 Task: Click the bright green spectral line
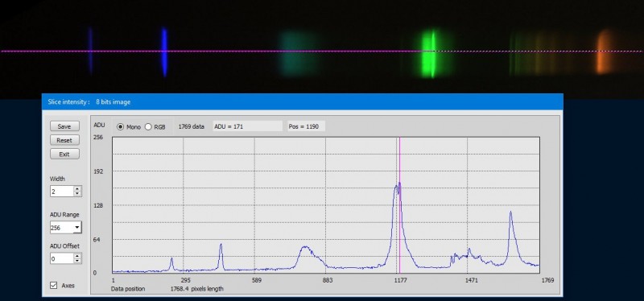coord(432,53)
